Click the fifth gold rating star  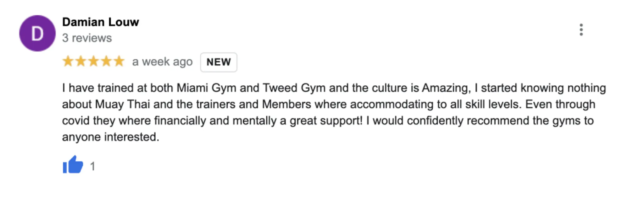pyautogui.click(x=119, y=61)
